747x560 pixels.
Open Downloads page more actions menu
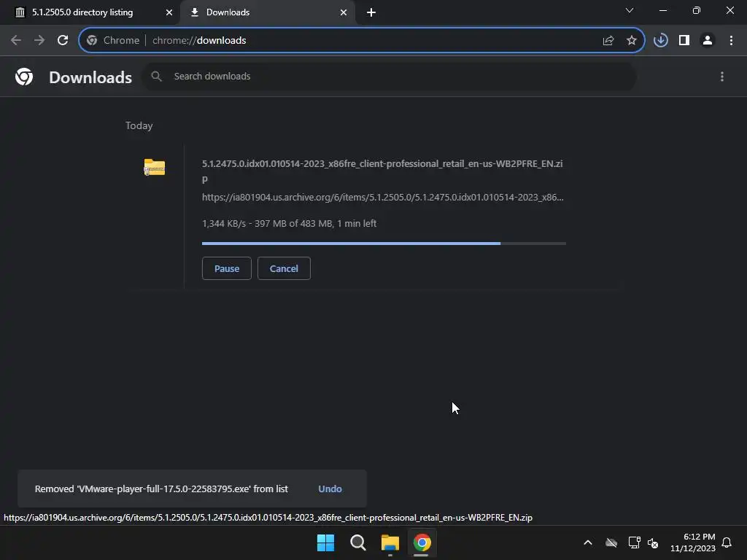pyautogui.click(x=721, y=77)
